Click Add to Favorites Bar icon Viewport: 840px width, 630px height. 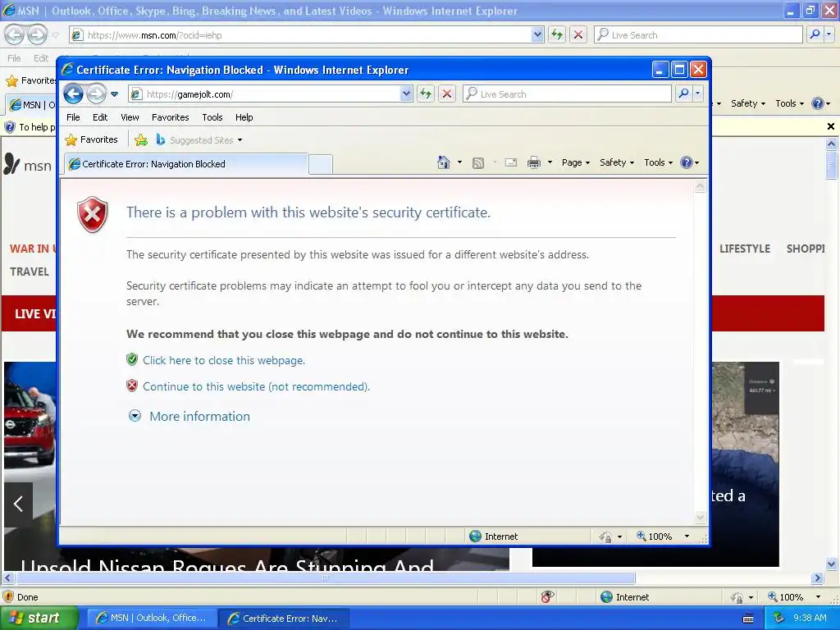[x=141, y=140]
